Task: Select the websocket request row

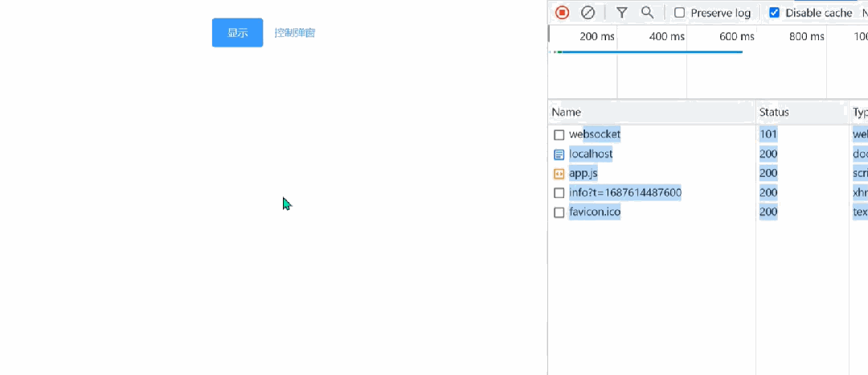Action: [x=707, y=134]
